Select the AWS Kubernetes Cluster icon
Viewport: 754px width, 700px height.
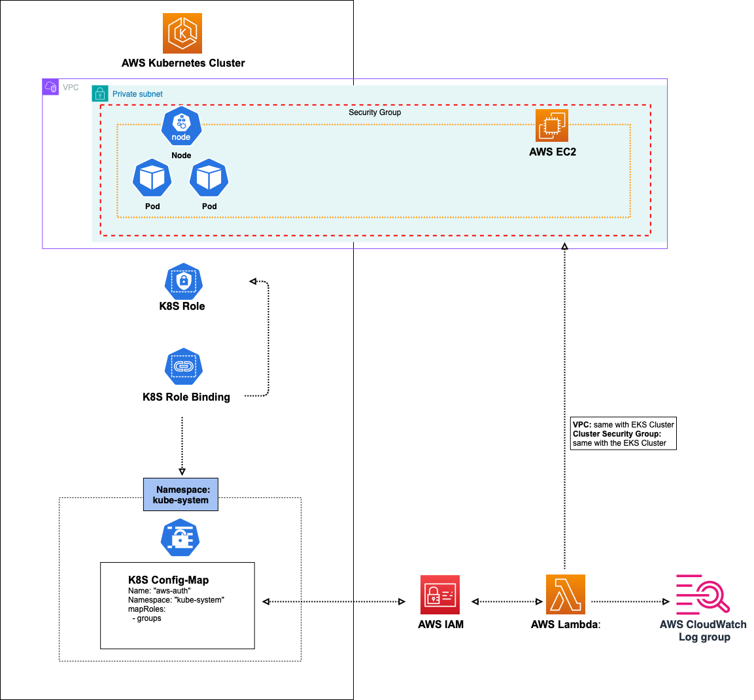[x=181, y=33]
